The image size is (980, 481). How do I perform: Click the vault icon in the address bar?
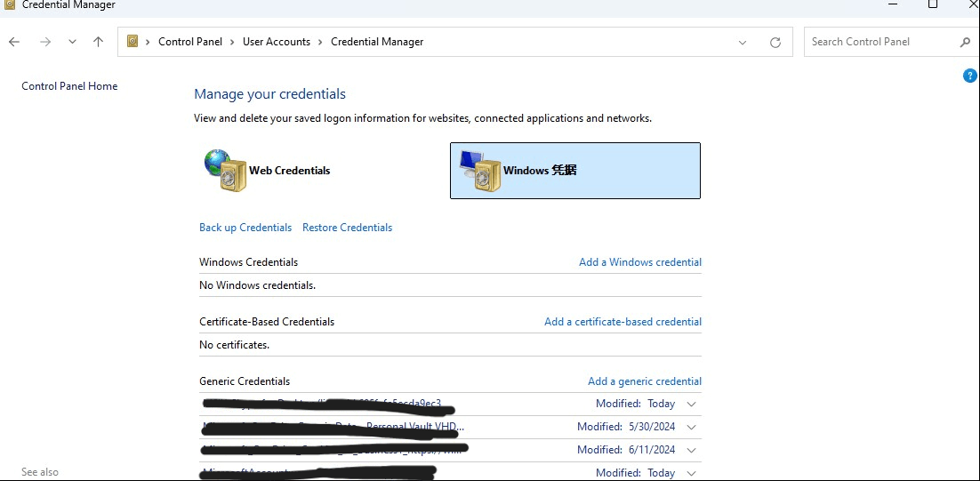click(x=133, y=41)
